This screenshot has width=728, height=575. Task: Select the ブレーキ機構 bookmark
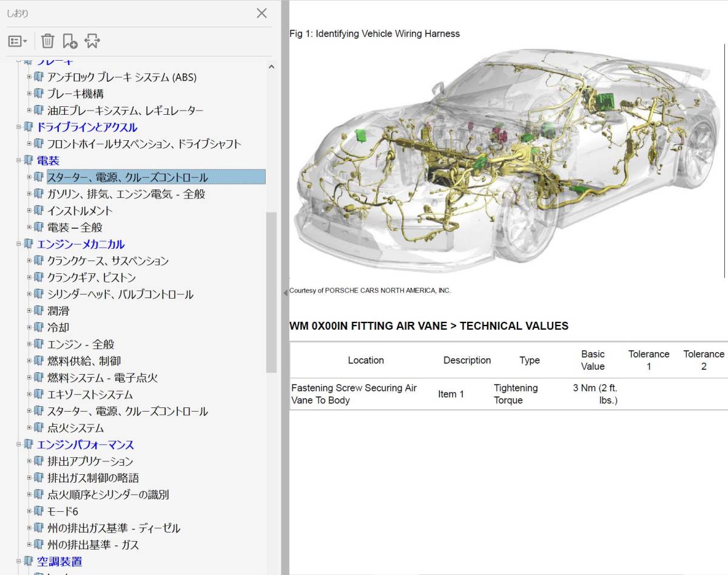(75, 94)
